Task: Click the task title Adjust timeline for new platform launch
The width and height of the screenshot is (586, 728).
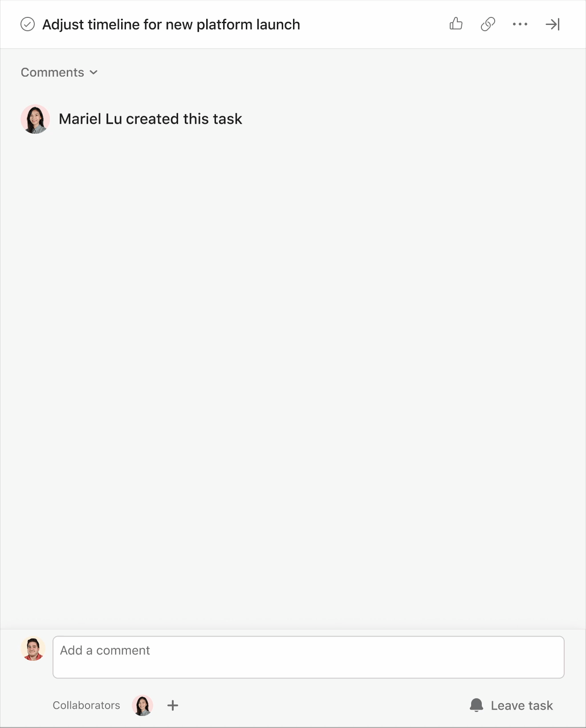Action: (x=171, y=25)
